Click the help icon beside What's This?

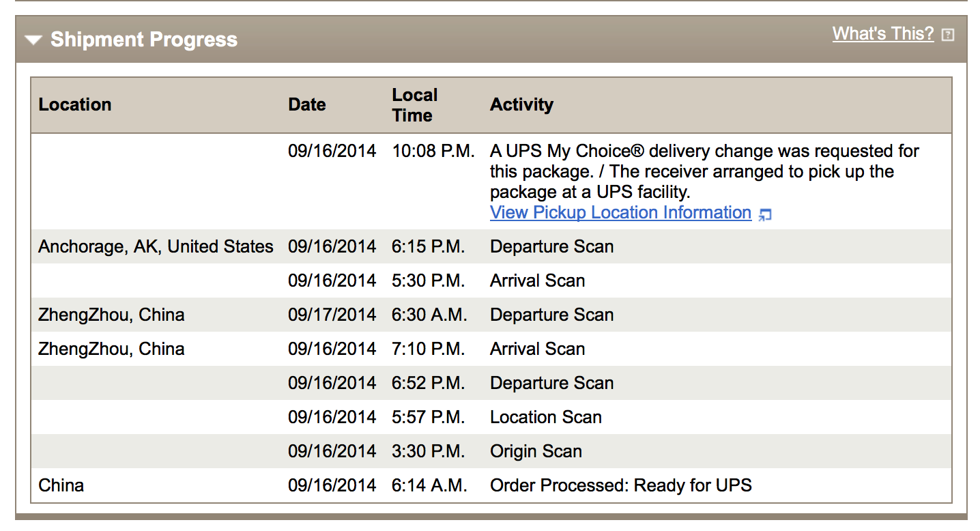tap(948, 35)
